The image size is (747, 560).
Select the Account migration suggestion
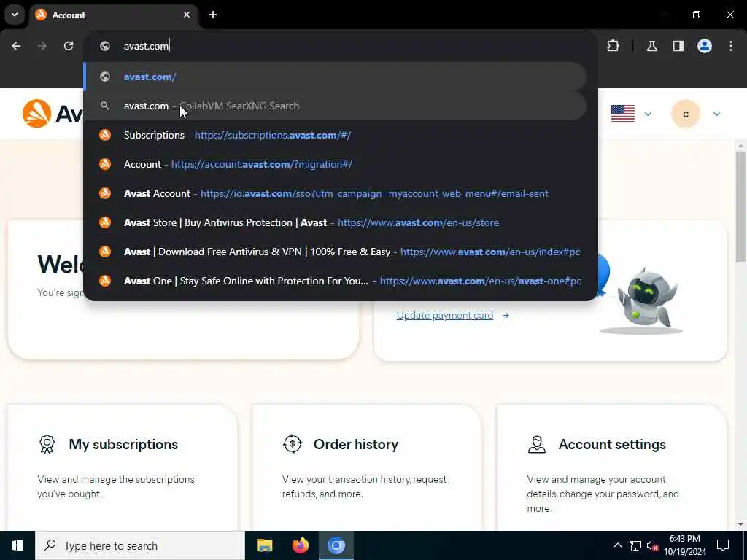335,164
